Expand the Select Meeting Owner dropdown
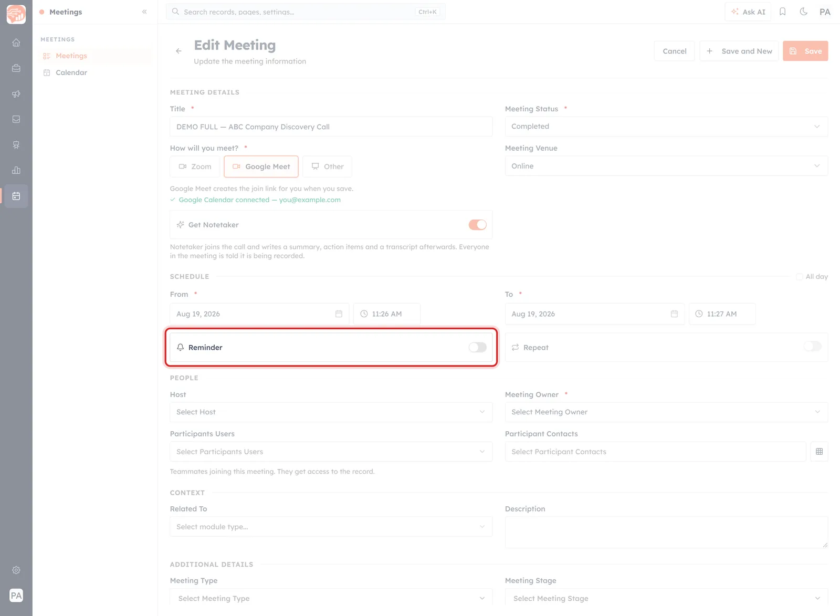 (x=666, y=412)
